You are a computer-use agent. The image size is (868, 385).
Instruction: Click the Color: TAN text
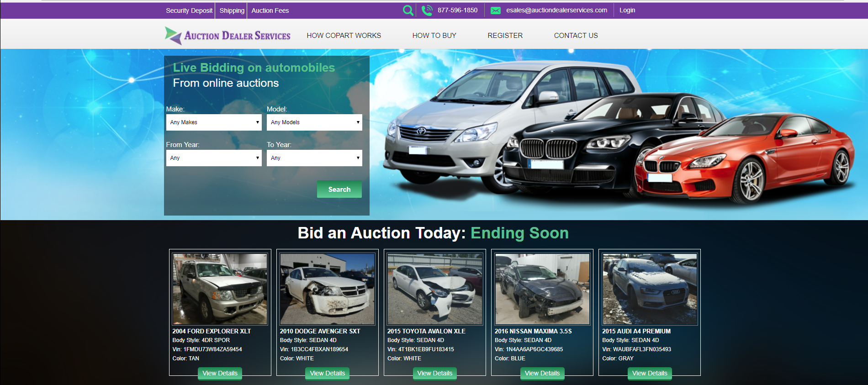(x=185, y=359)
